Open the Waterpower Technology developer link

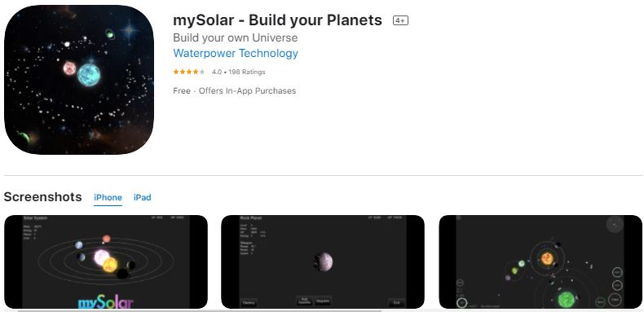(236, 54)
